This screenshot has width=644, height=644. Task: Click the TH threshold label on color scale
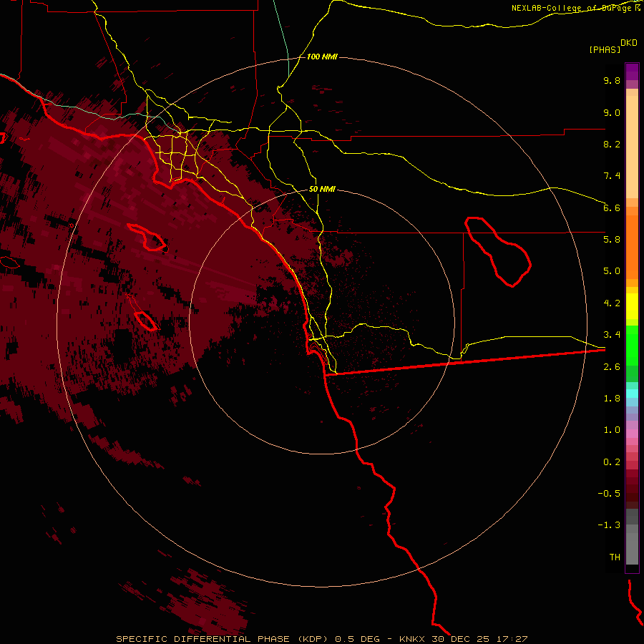pos(615,557)
